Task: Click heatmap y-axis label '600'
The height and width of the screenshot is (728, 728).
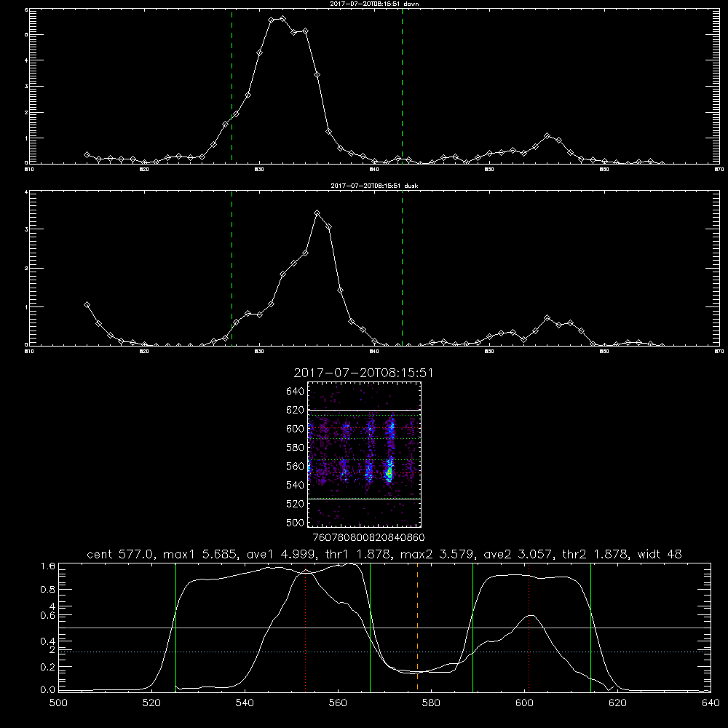Action: (296, 429)
